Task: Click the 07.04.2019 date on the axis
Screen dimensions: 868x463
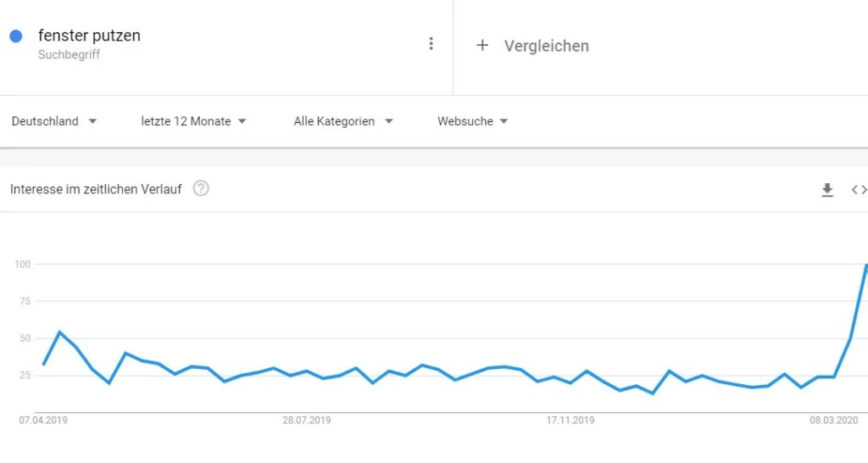Action: [x=42, y=420]
